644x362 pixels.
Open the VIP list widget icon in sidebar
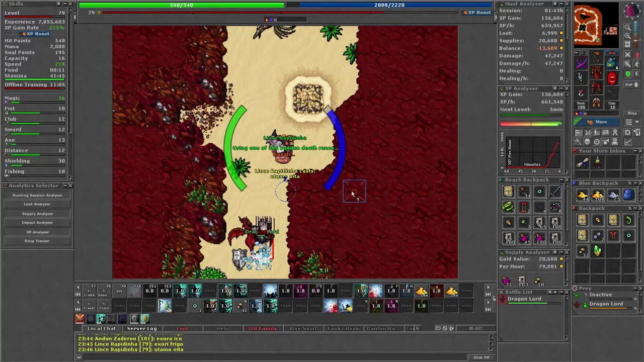click(x=597, y=132)
